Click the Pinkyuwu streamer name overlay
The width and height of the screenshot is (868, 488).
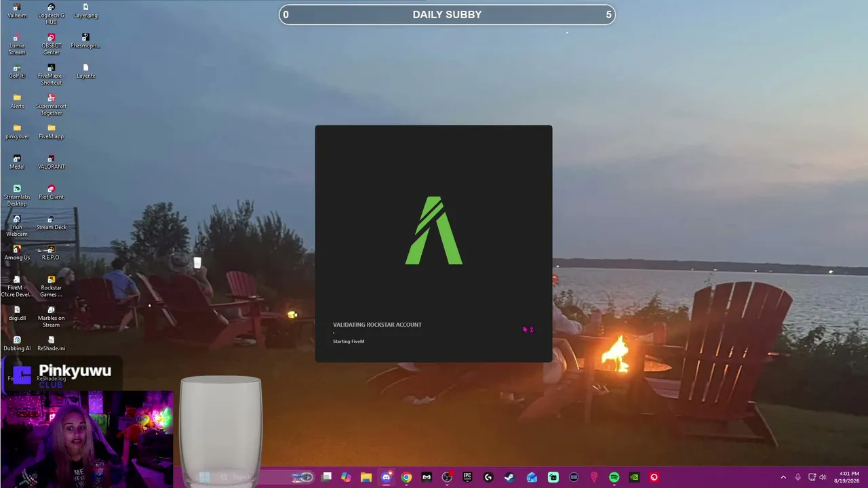75,371
